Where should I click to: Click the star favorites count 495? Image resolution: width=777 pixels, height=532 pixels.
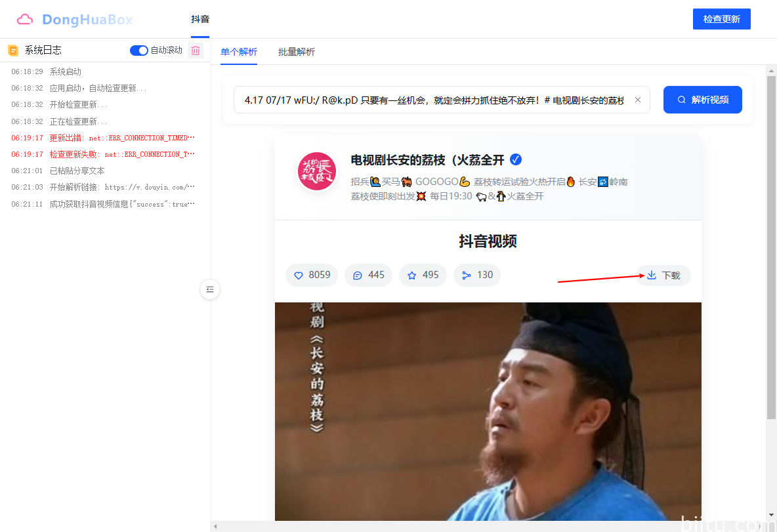(x=423, y=275)
